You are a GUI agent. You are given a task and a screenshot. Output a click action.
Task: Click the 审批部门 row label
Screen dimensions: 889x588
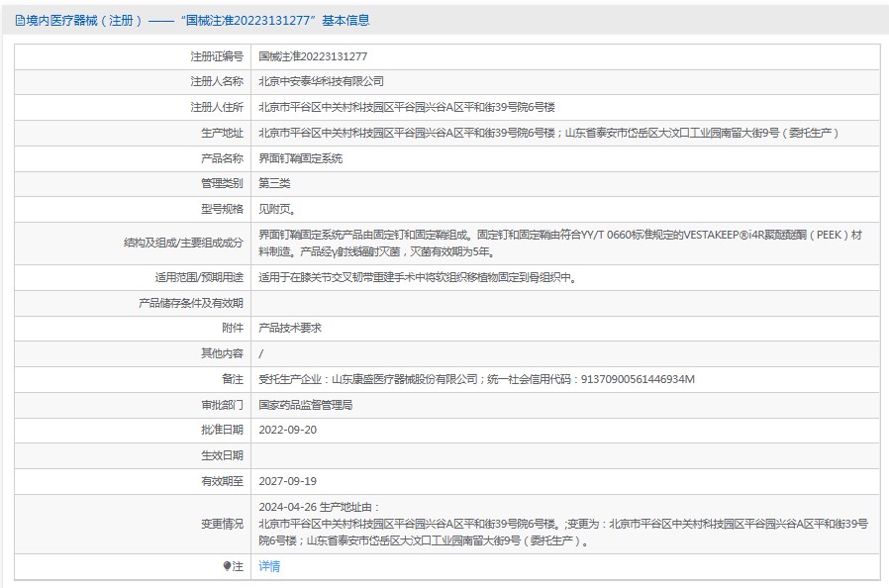point(222,404)
